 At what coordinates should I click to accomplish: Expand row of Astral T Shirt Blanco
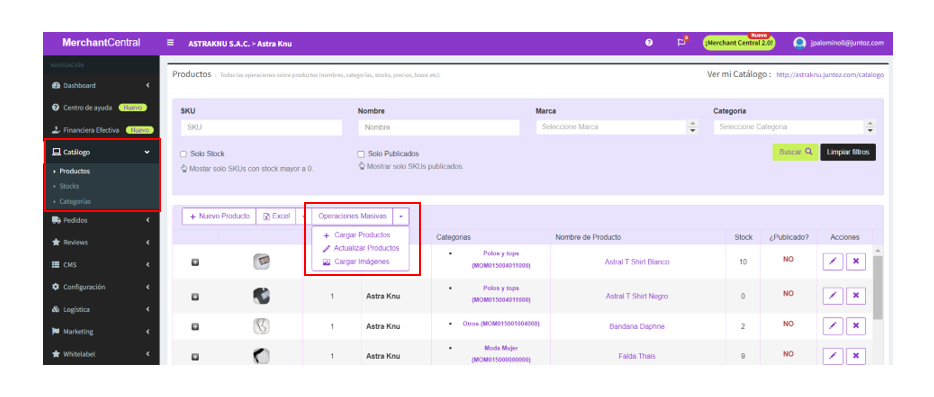(195, 262)
